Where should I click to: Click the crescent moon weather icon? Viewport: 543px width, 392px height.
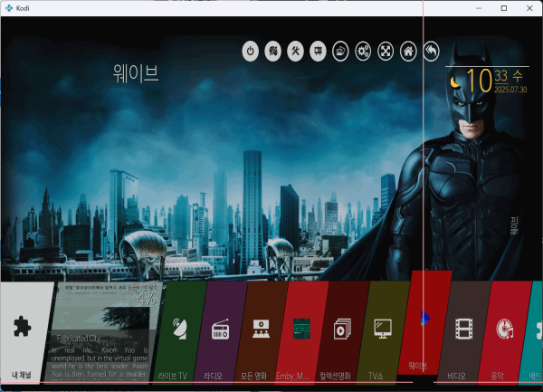click(456, 82)
